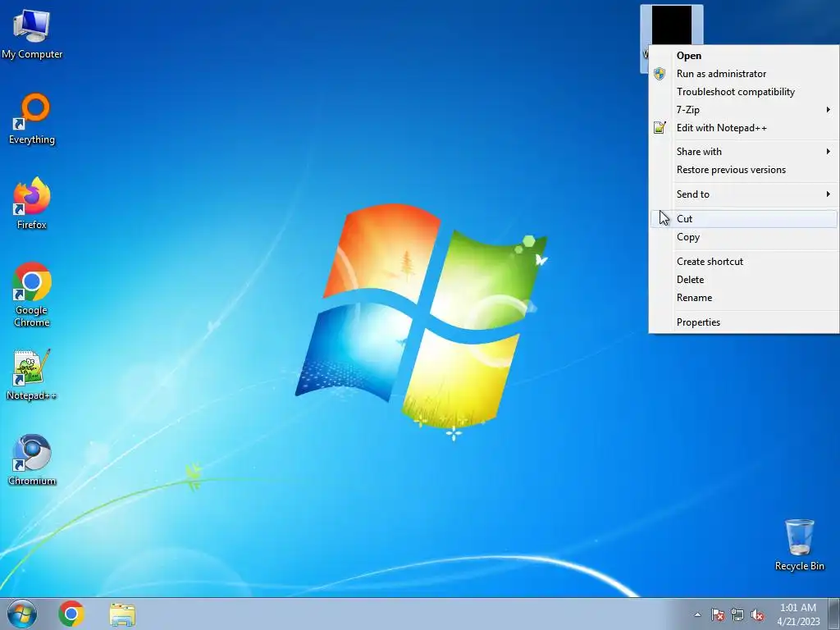This screenshot has width=840, height=630.
Task: Choose Copy in the context menu
Action: [744, 237]
